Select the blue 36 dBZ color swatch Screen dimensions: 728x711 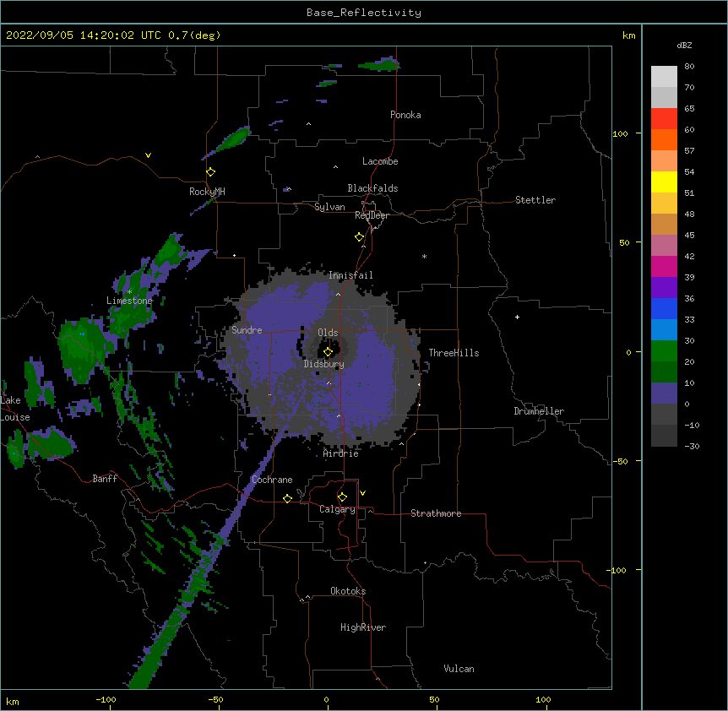[x=664, y=309]
